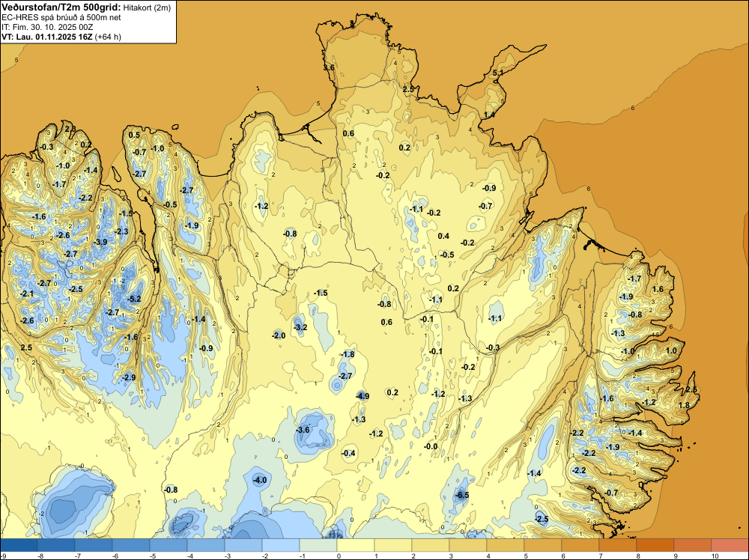The image size is (749, 560).
Task: Select the '-2.0' temperature reading
Action: tap(279, 335)
